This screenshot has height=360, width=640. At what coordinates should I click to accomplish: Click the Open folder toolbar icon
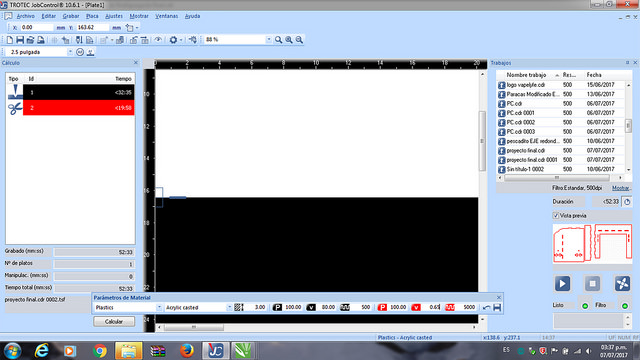(30, 40)
